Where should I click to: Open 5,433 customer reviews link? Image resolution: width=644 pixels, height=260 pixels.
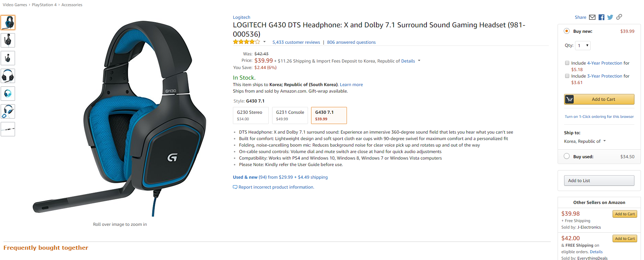click(x=296, y=42)
